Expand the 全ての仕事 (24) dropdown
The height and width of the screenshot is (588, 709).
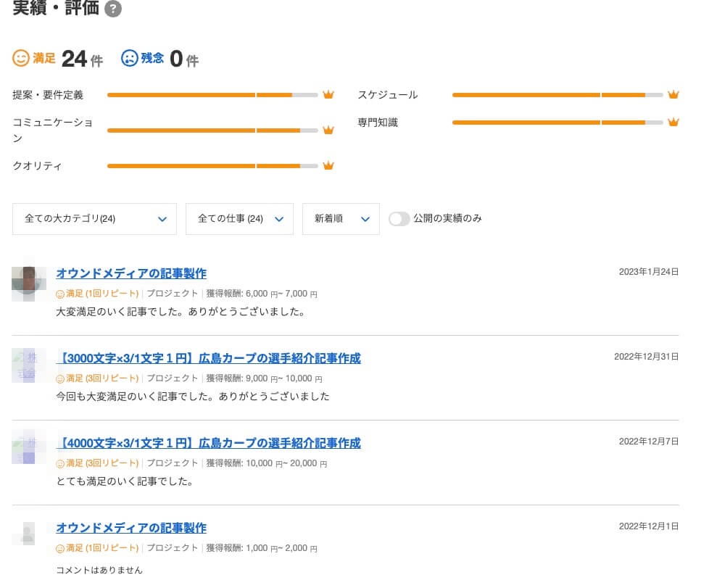pyautogui.click(x=239, y=219)
